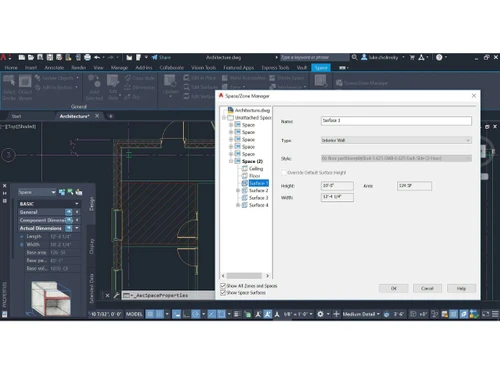Click the status bar customization menu icon
Viewport: 500px width, 375px height.
495,314
